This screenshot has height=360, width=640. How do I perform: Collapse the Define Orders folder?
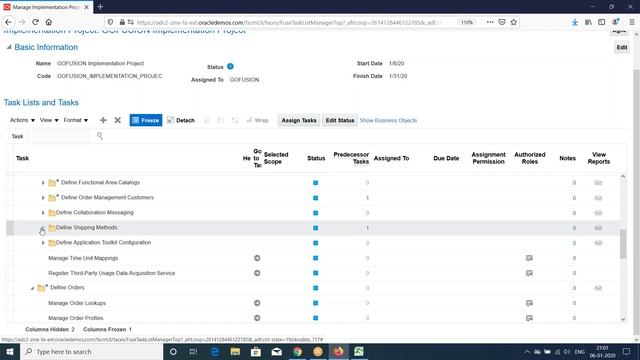click(x=32, y=288)
